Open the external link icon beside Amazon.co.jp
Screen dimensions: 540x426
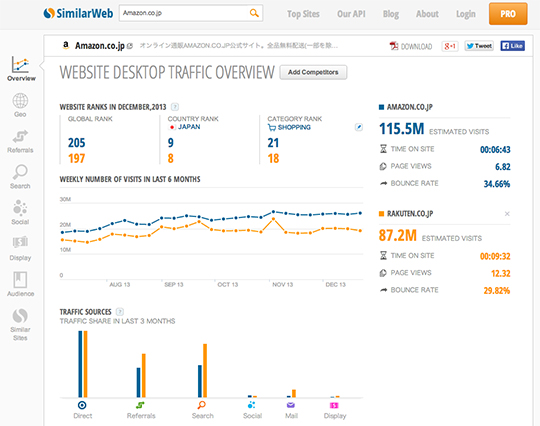click(x=130, y=46)
